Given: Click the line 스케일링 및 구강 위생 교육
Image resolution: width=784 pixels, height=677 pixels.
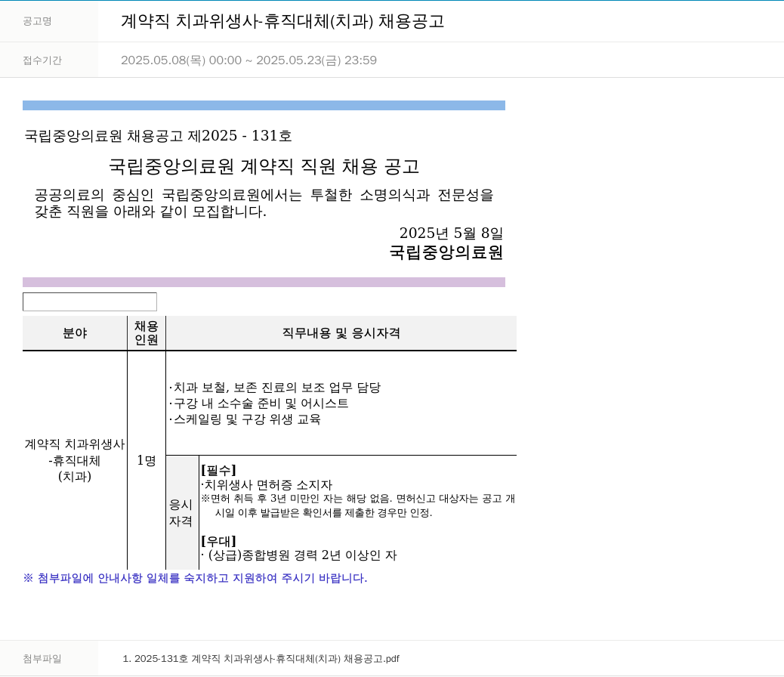Looking at the screenshot, I should 245,419.
